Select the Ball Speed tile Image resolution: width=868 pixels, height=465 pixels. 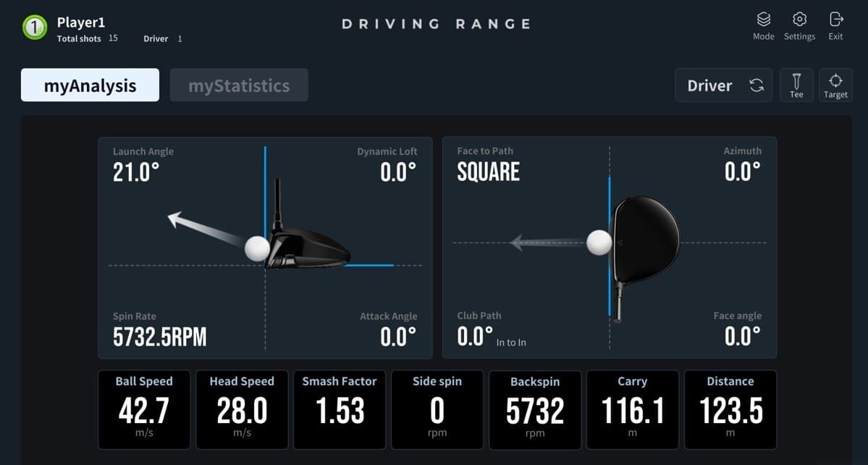(144, 410)
